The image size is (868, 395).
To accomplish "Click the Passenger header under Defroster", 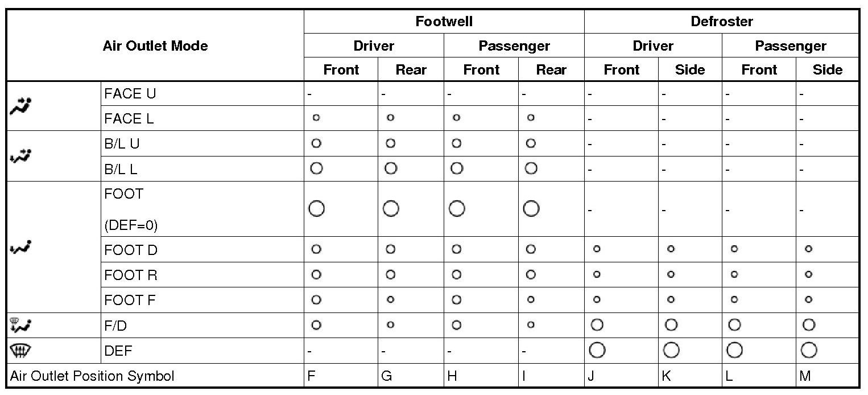I will pos(790,46).
